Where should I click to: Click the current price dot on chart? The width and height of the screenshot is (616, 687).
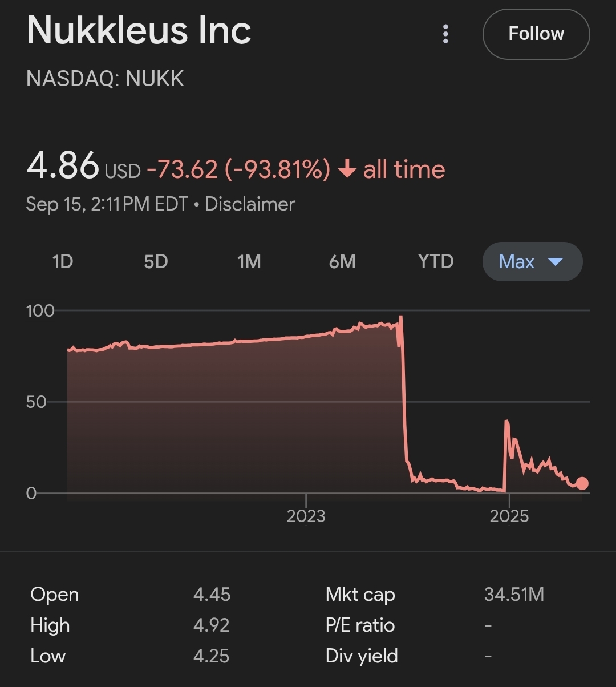pyautogui.click(x=581, y=483)
